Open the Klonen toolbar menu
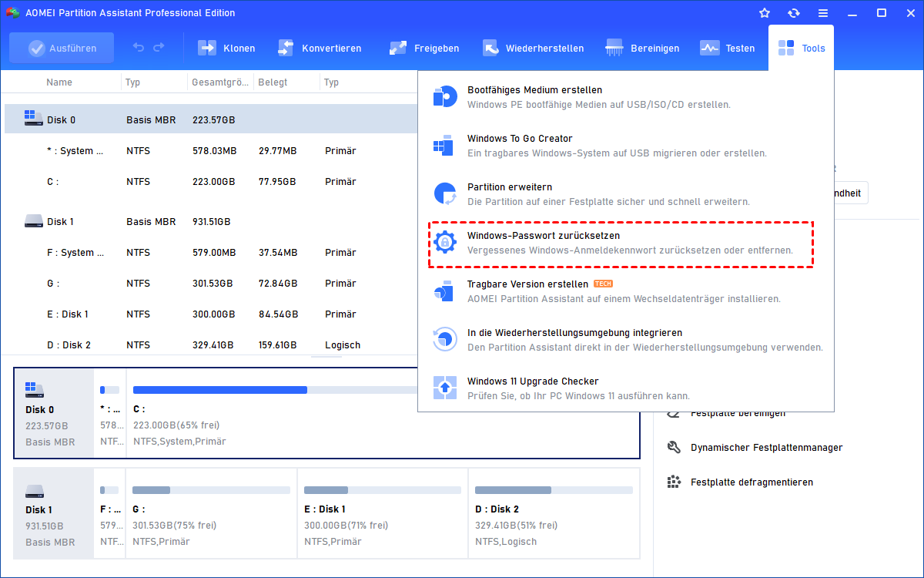Screen dimensions: 924x578 coord(226,48)
